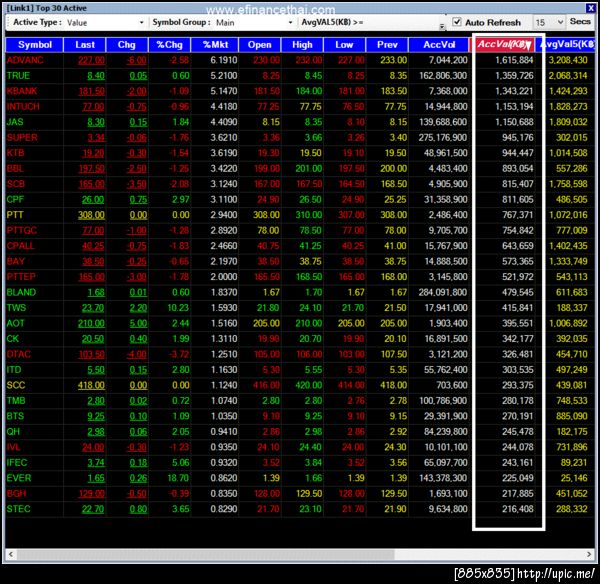
Task: Select the BBL symbol
Action: (x=15, y=168)
